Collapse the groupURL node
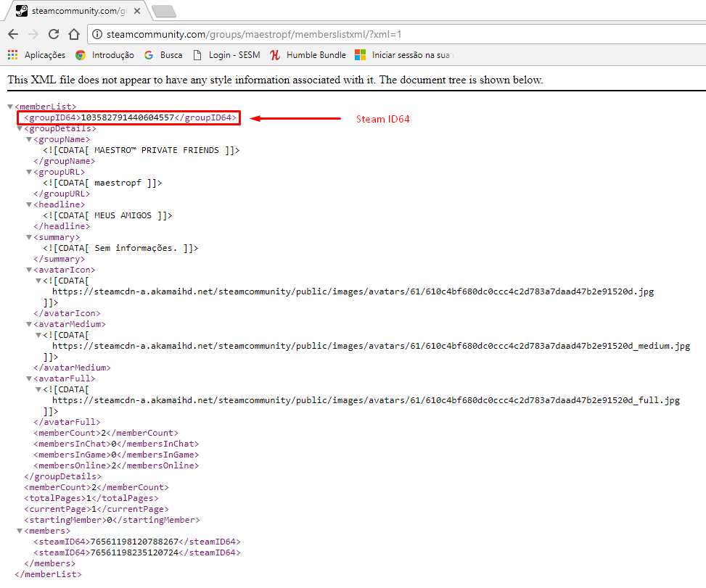Image resolution: width=706 pixels, height=588 pixels. 29,172
